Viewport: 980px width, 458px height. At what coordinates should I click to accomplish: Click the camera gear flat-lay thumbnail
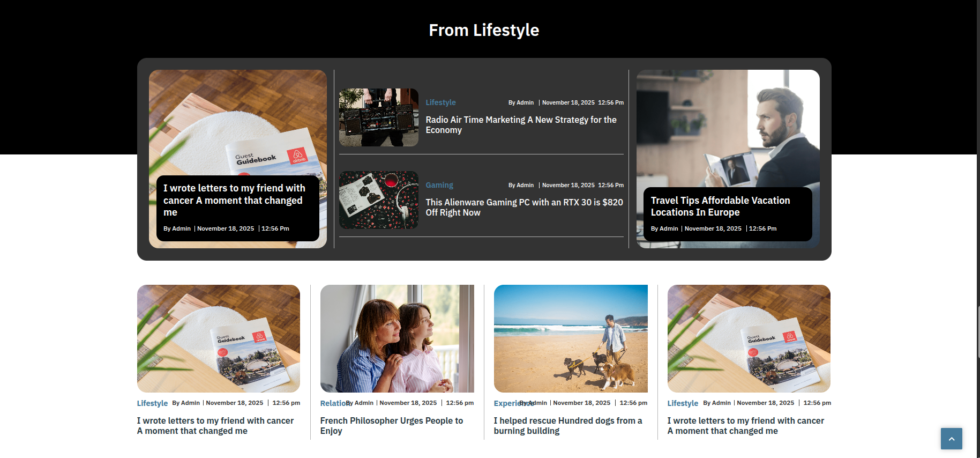[378, 200]
